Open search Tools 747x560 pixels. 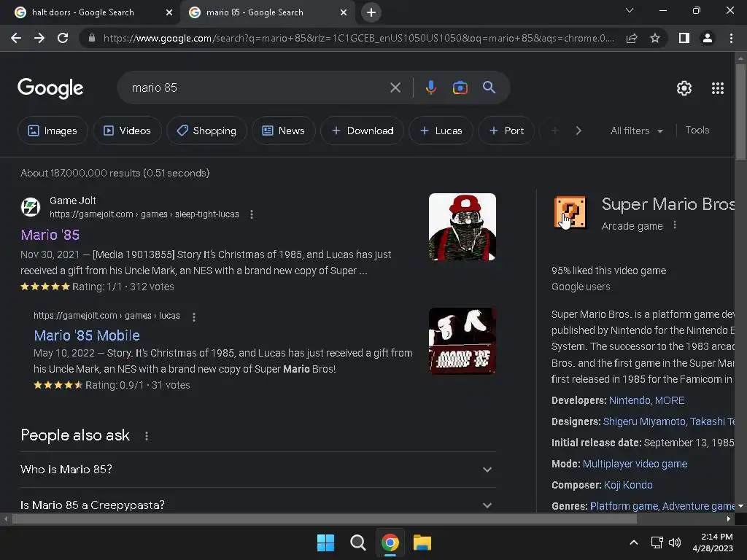(697, 130)
